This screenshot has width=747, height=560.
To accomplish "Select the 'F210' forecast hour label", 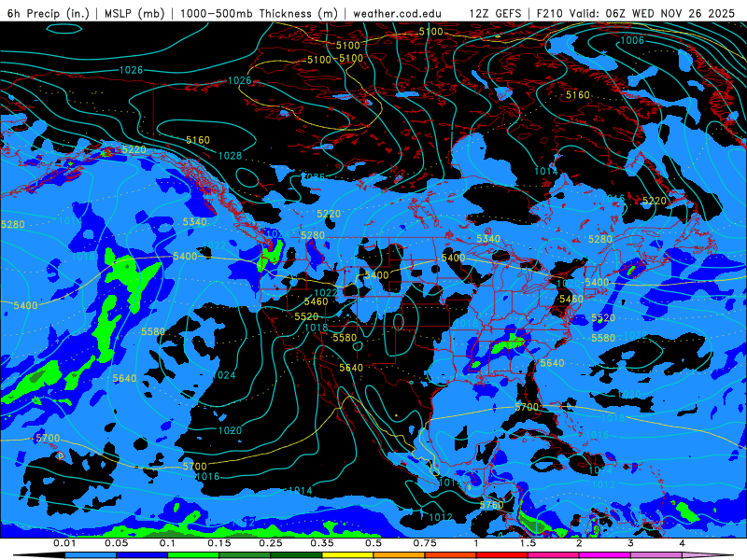I will pos(550,13).
